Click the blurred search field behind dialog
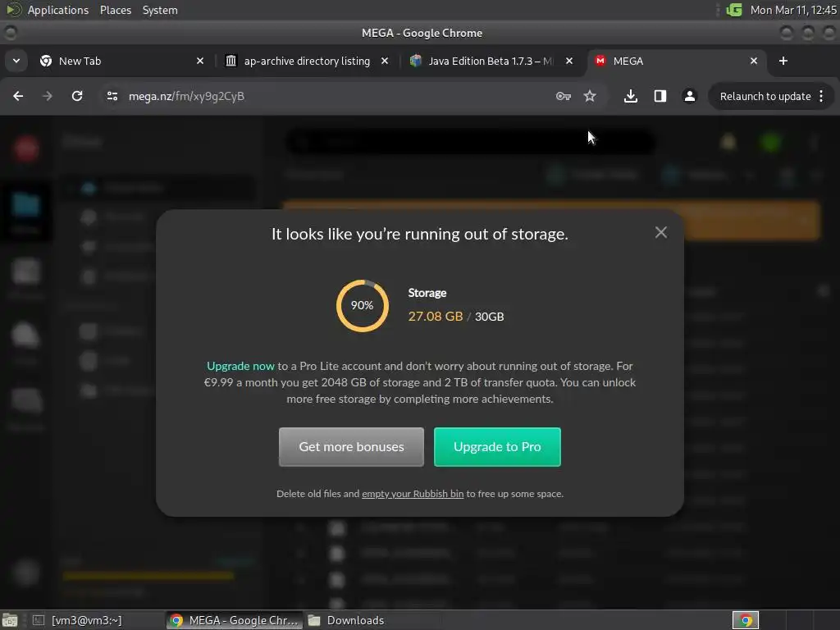This screenshot has width=840, height=630. [x=469, y=142]
